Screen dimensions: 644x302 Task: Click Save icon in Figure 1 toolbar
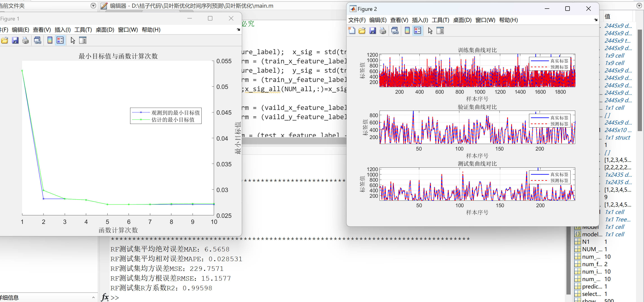coord(15,40)
